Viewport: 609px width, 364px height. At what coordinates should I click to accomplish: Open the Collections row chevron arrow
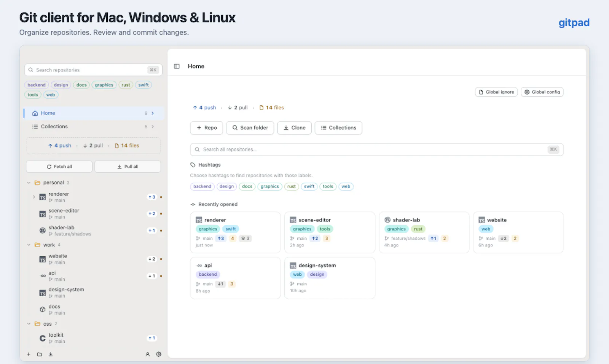[x=153, y=127]
